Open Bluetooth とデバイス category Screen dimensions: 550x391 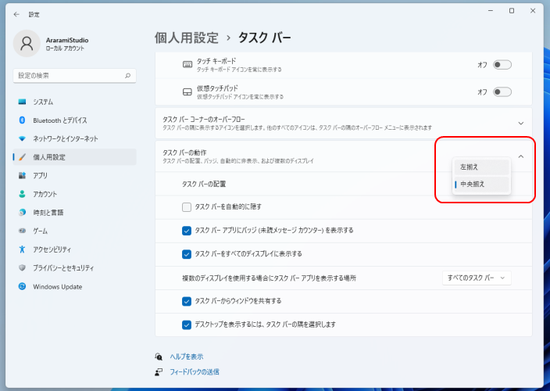pos(75,120)
